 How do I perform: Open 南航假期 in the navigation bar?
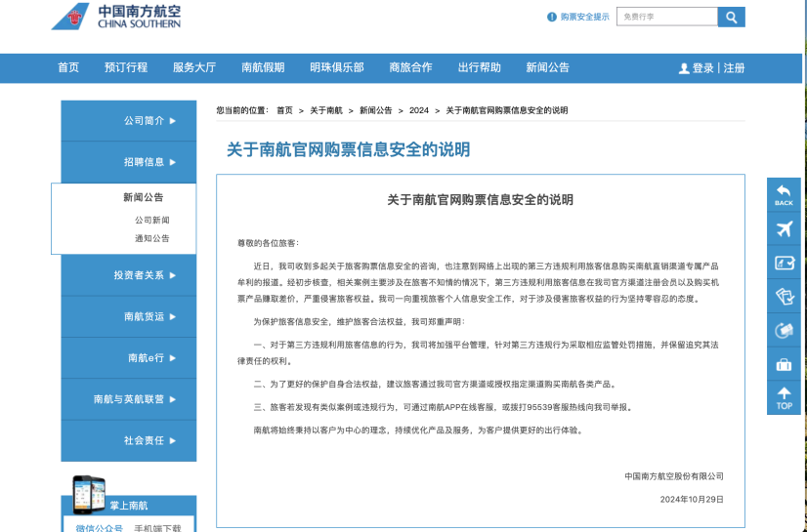click(263, 67)
